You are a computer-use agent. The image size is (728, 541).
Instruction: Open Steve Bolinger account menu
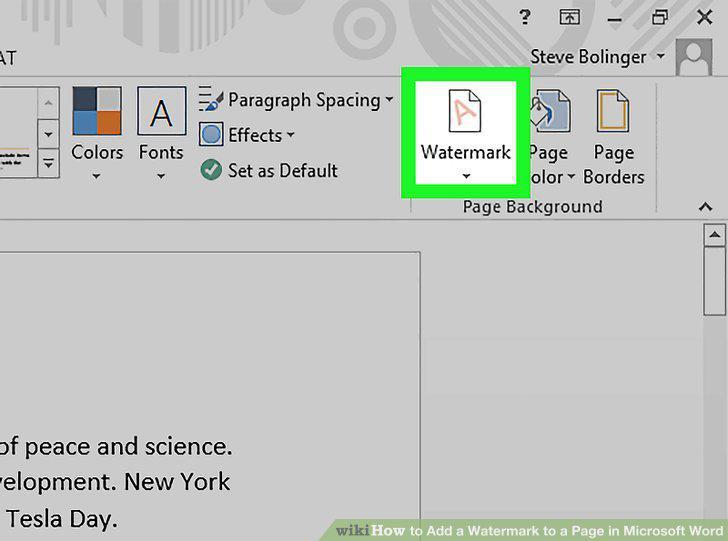pyautogui.click(x=598, y=57)
